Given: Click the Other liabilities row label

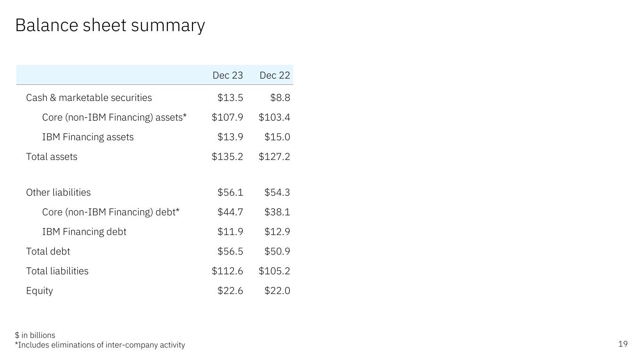Looking at the screenshot, I should click(58, 192).
